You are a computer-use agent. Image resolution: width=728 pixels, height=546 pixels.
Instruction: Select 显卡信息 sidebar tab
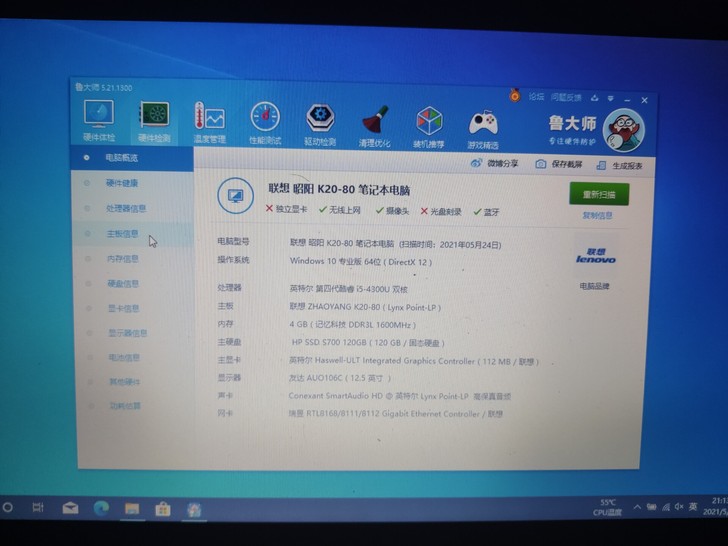coord(135,308)
